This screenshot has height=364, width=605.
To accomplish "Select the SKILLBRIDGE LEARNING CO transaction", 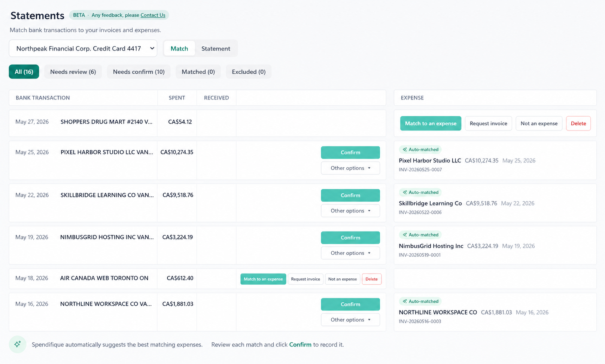I will coord(107,195).
